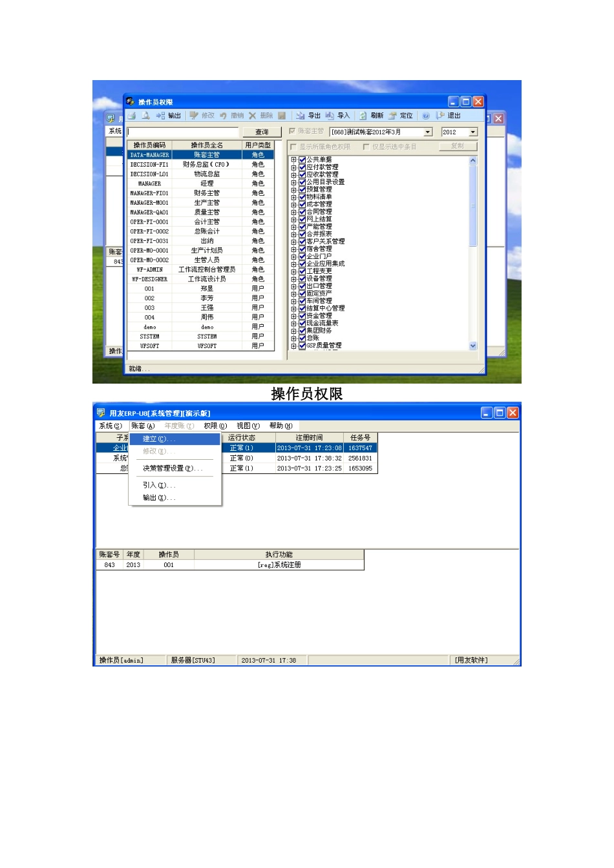Open the 权限(O) menu

pos(215,426)
